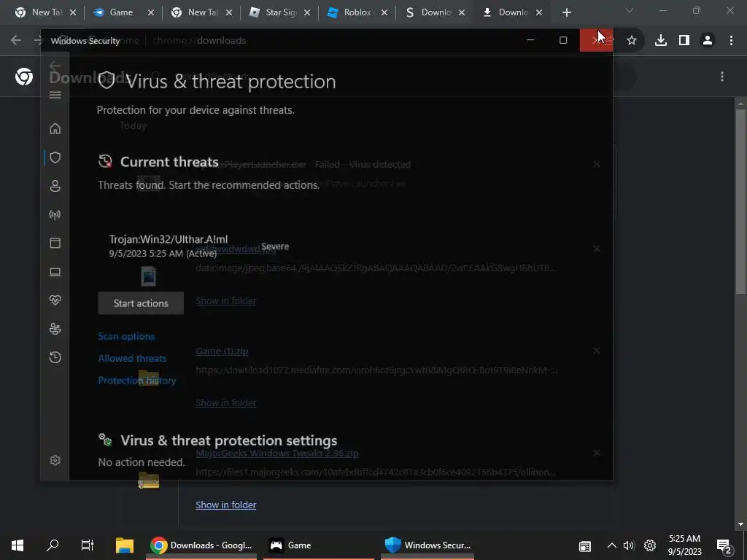The width and height of the screenshot is (747, 560).
Task: Minimize the Windows Security window
Action: [530, 40]
